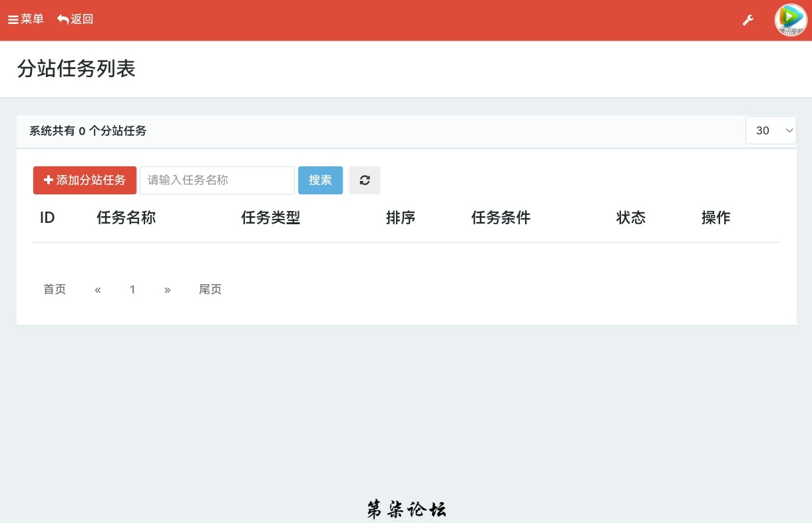The image size is (812, 523).
Task: Open the 菜单 hamburger menu
Action: point(26,19)
